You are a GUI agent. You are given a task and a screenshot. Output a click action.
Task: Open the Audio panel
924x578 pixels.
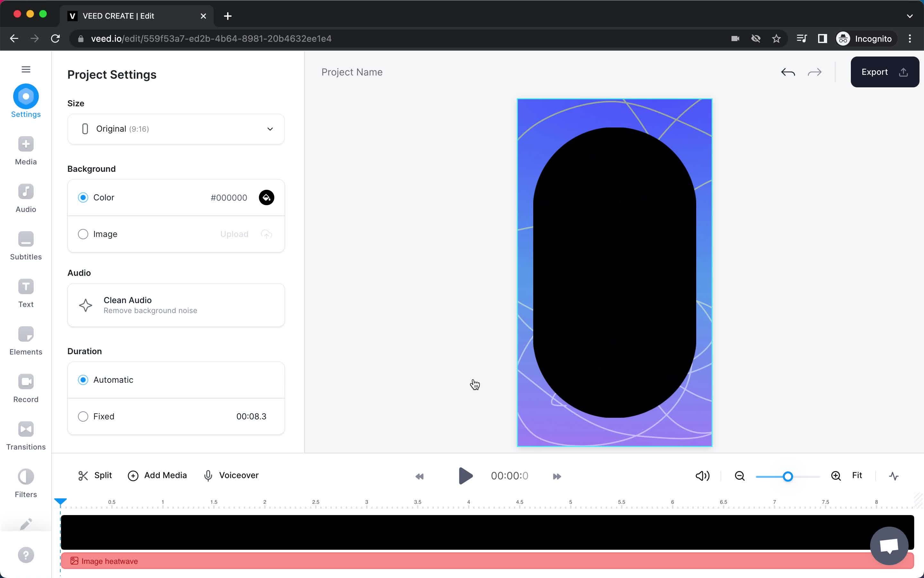click(26, 198)
